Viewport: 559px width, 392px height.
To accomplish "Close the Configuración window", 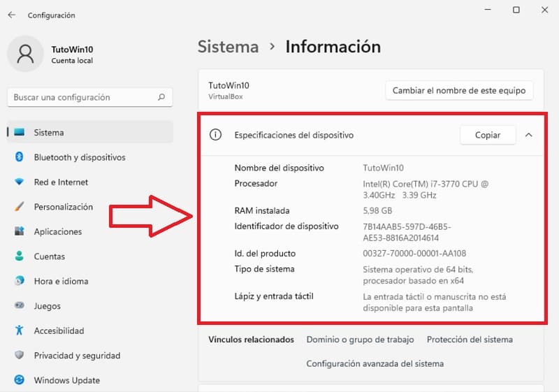I will (x=544, y=10).
